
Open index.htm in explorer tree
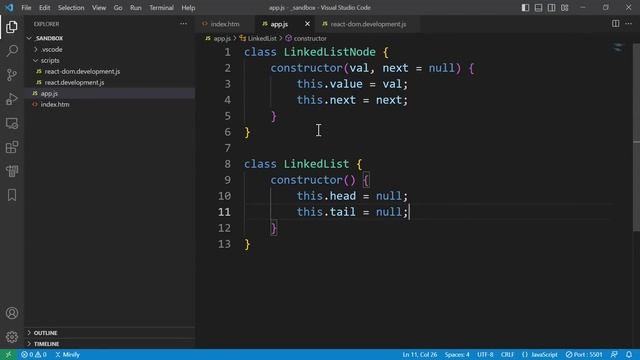[109, 104]
